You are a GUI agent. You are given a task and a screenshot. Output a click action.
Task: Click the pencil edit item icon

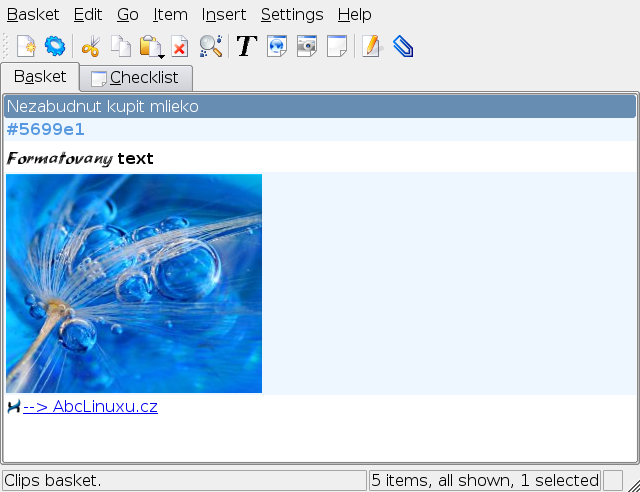[371, 46]
